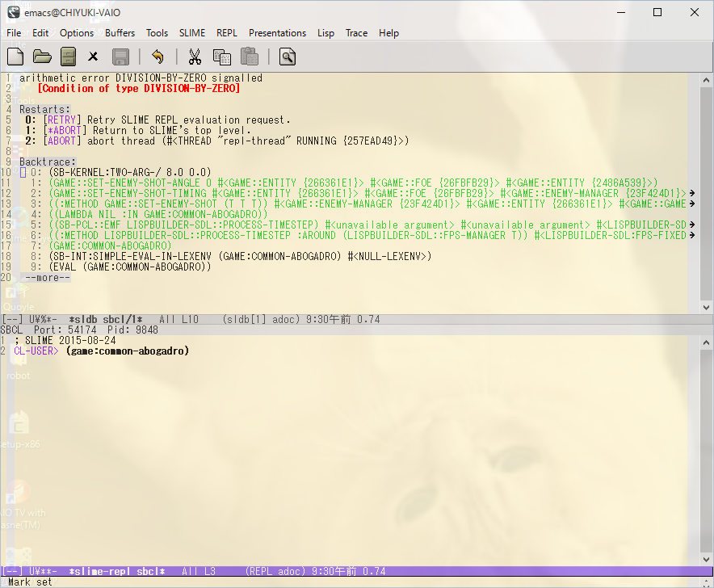Click the (game:common-abogadro) REPL input text
Viewport: 714px width, 588px height.
coord(128,351)
